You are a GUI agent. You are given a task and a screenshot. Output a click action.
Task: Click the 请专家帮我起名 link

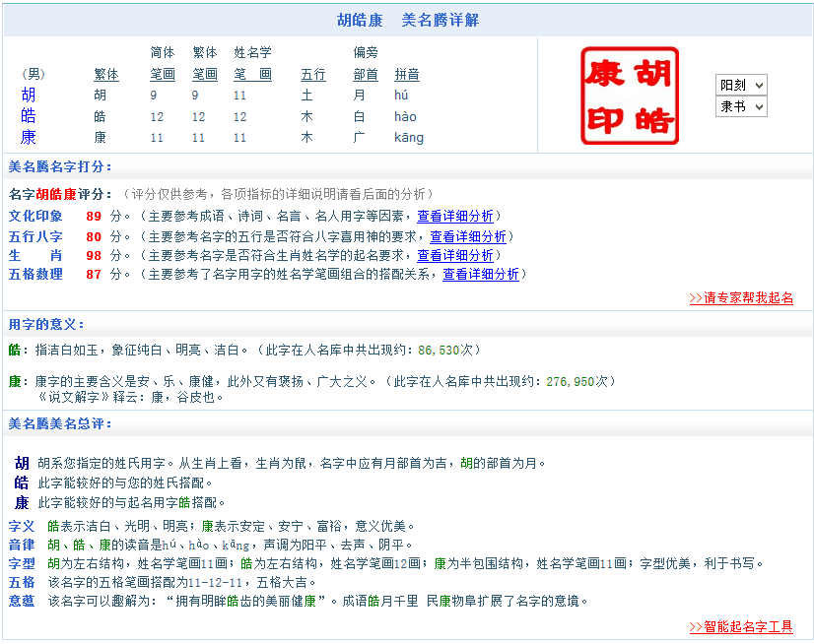click(x=741, y=297)
